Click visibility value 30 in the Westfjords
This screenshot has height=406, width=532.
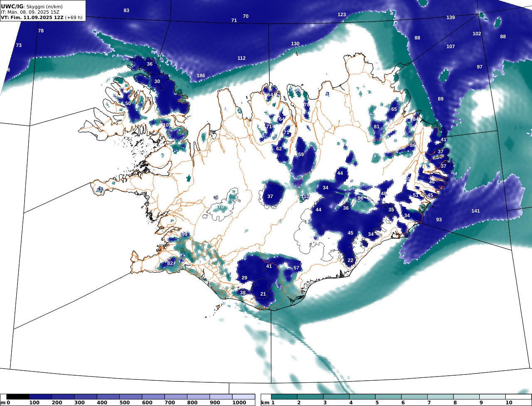coord(157,81)
